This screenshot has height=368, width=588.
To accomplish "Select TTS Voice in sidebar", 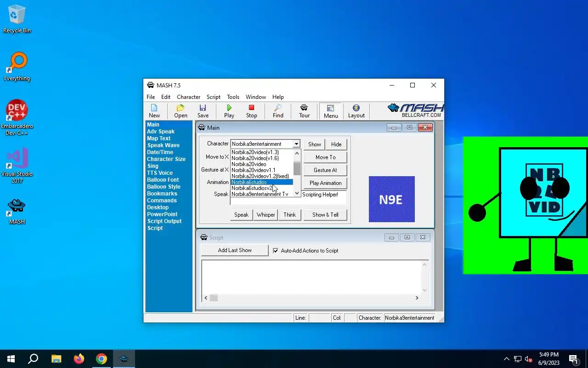I will (x=160, y=173).
